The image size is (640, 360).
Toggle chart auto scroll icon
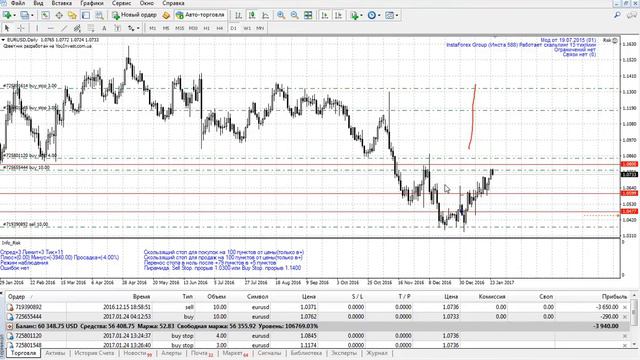pyautogui.click(x=325, y=15)
